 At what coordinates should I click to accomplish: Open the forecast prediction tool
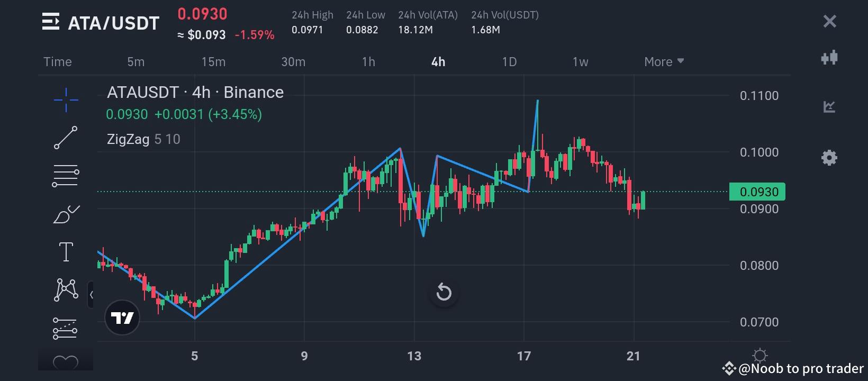point(66,328)
